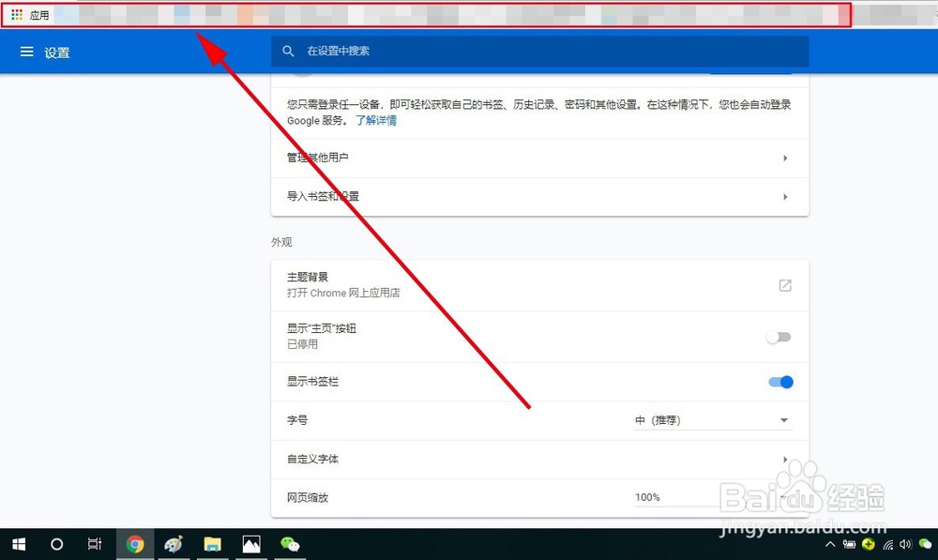Open 自定义字体 settings row
Screen dimensions: 938x560
click(539, 459)
